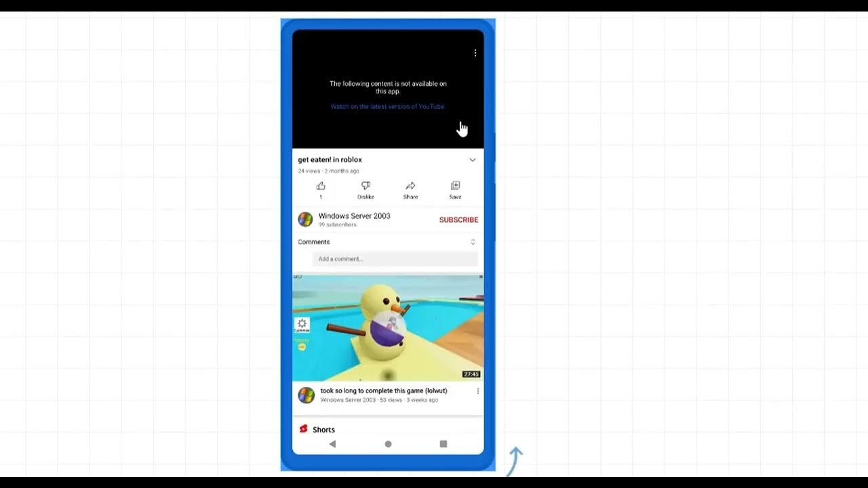Click the Shorts logo icon
Viewport: 868px width, 488px height.
pos(303,429)
